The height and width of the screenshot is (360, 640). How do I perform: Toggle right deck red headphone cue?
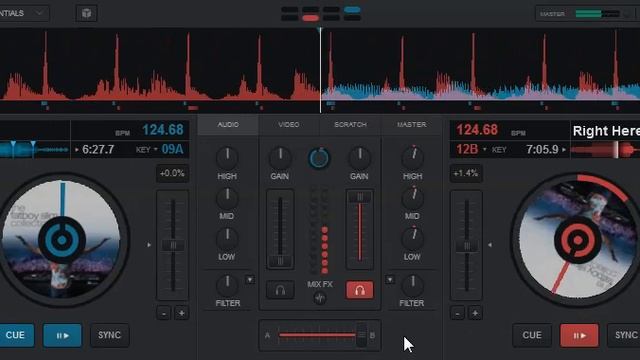[360, 290]
